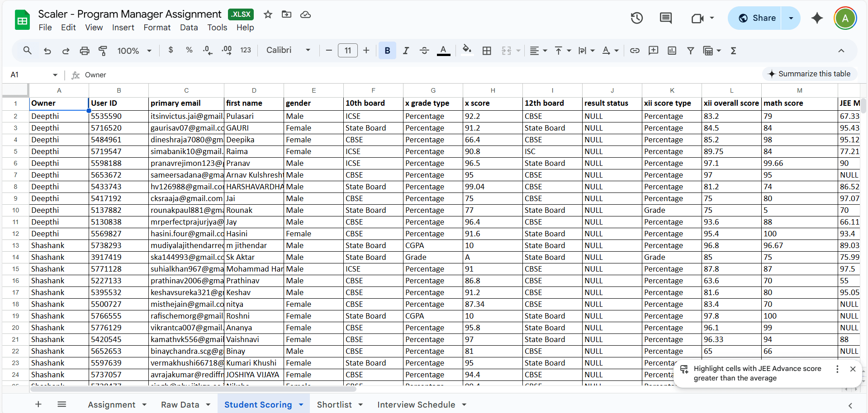Expand the 100% zoom dropdown
This screenshot has width=868, height=413.
coord(134,51)
